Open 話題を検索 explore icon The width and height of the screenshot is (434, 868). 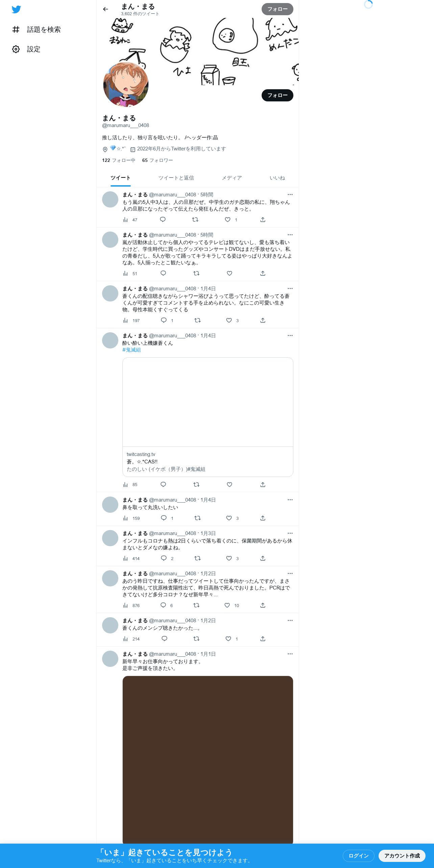(x=16, y=30)
